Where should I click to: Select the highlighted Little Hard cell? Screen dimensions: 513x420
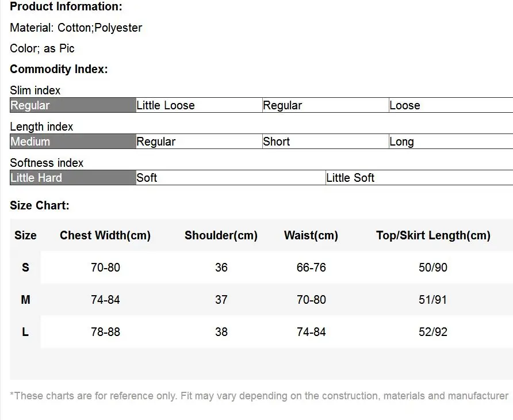pos(72,178)
